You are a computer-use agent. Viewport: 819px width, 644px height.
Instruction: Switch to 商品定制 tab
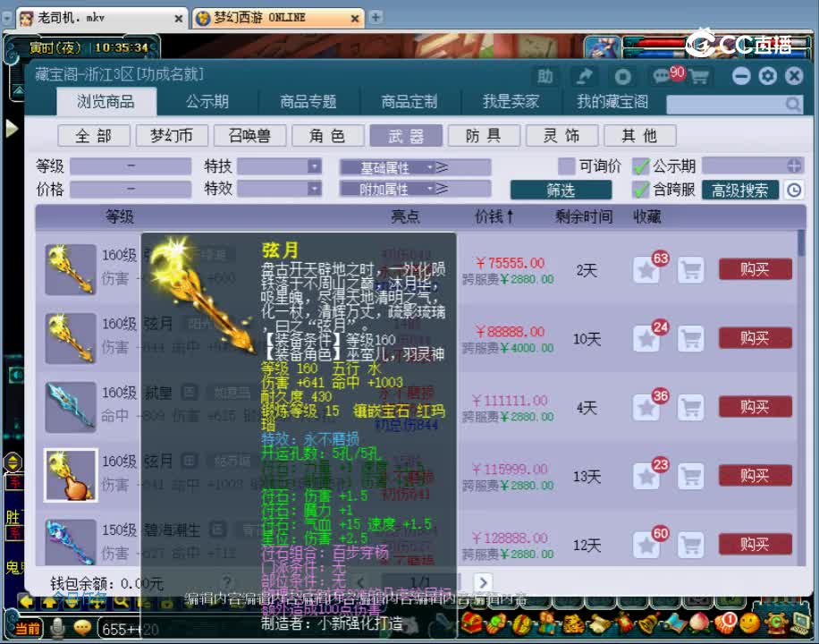tap(409, 101)
